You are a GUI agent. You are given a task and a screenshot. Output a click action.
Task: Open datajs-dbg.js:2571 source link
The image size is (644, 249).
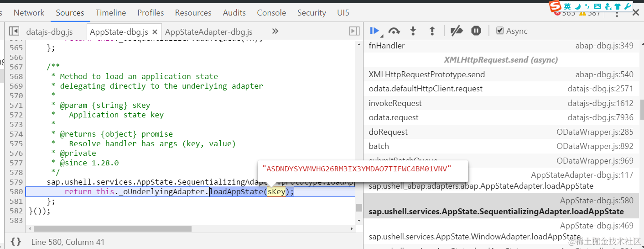pyautogui.click(x=601, y=89)
